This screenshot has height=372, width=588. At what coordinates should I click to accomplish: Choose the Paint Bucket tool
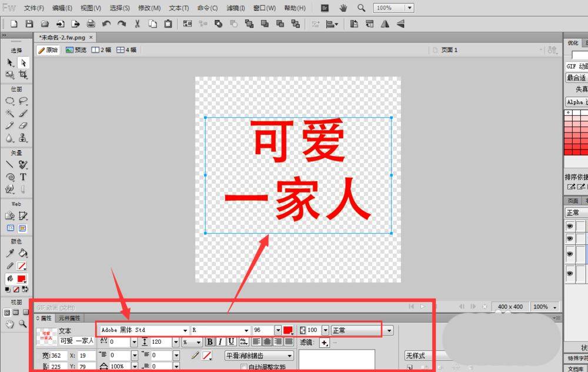point(23,253)
